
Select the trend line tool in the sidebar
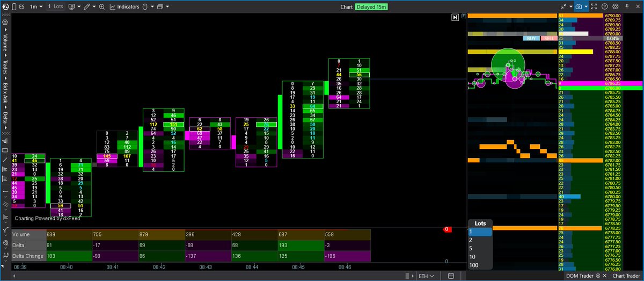[x=5, y=160]
